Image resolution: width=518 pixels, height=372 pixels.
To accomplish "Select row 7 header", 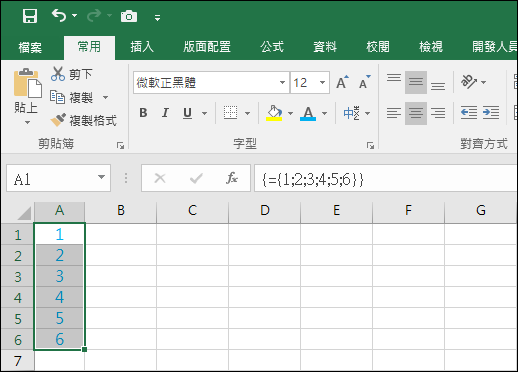I will click(x=17, y=361).
